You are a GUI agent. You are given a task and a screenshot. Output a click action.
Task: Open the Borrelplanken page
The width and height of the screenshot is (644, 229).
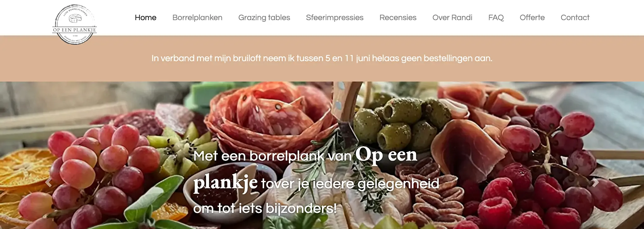(197, 18)
